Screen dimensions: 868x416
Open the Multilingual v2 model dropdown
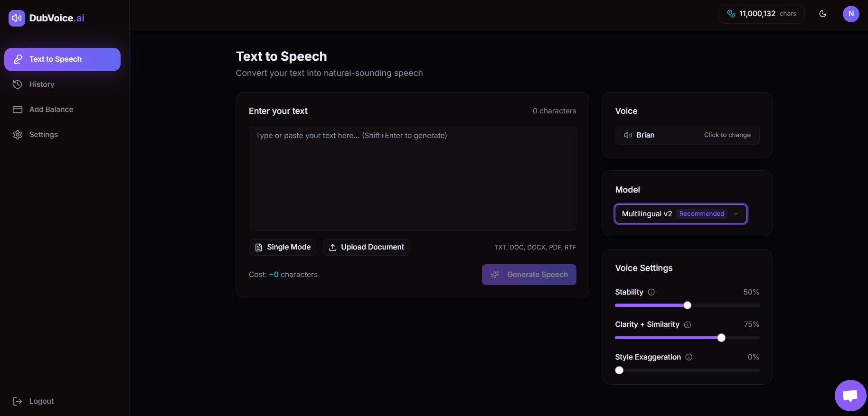681,214
